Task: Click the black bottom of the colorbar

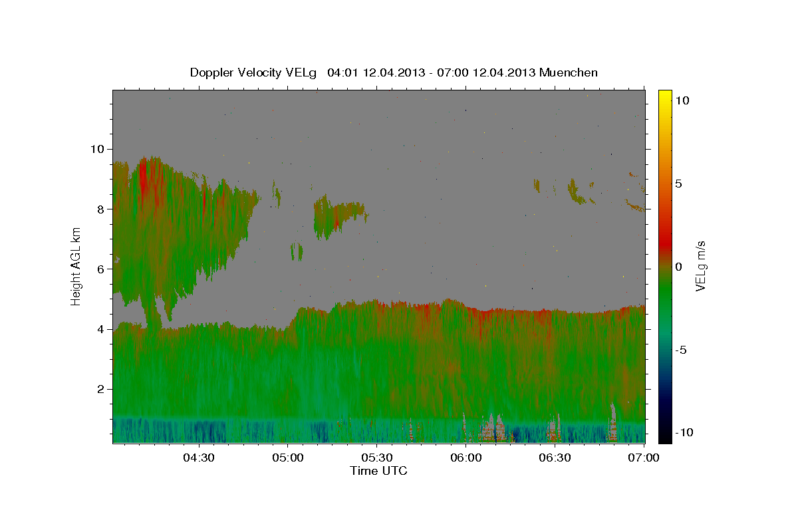Action: (x=665, y=437)
